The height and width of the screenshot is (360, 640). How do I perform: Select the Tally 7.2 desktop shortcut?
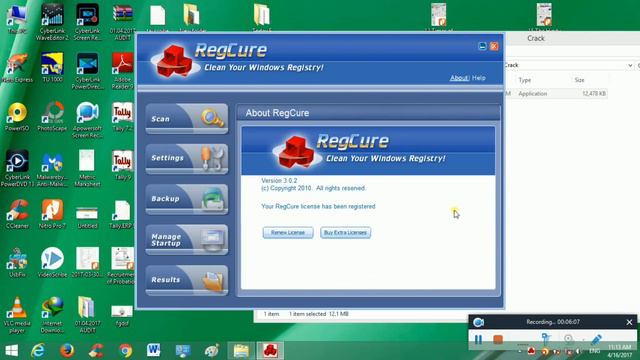click(x=122, y=117)
